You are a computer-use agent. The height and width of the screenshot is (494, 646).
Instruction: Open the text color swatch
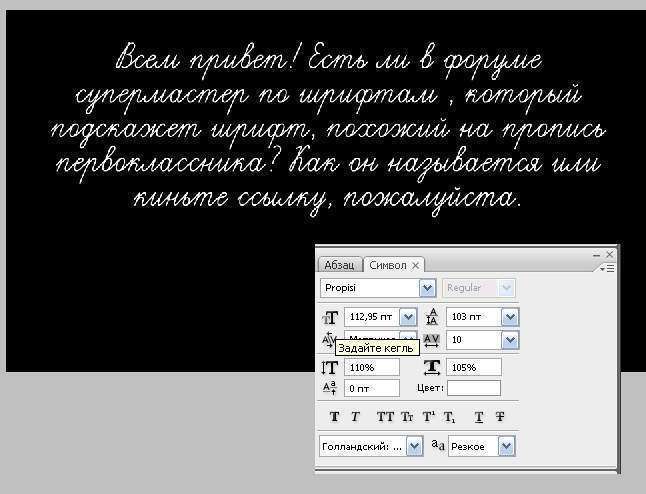coord(474,388)
